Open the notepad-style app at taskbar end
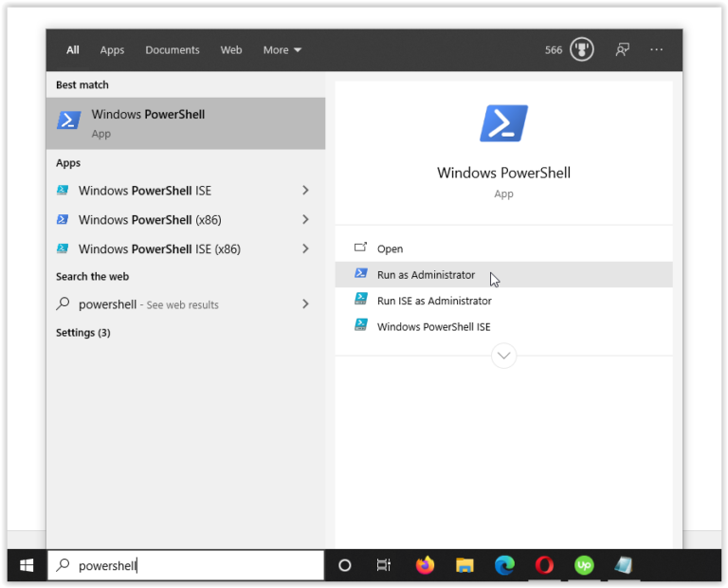 click(x=624, y=565)
